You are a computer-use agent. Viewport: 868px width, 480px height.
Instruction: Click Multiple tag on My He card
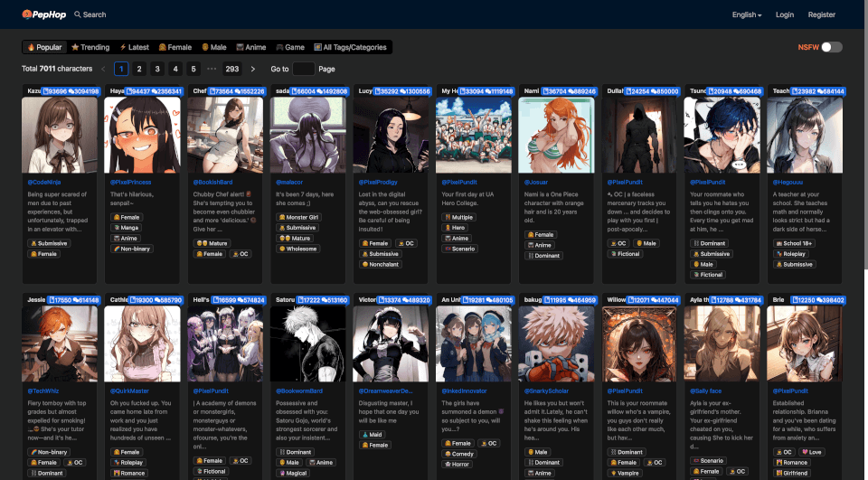(x=458, y=217)
